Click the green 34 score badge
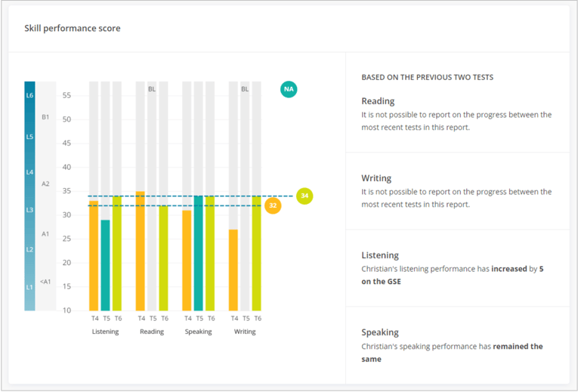 (304, 196)
